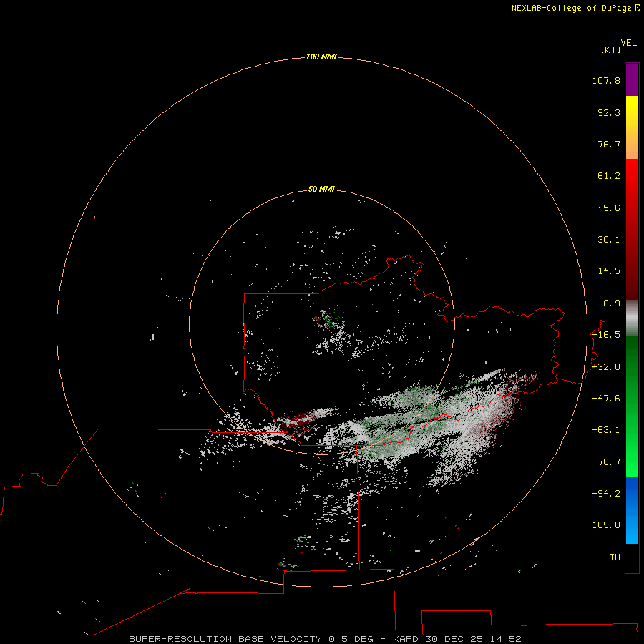Screen dimensions: 644x644
Task: Click the VEL legend title
Action: [629, 43]
